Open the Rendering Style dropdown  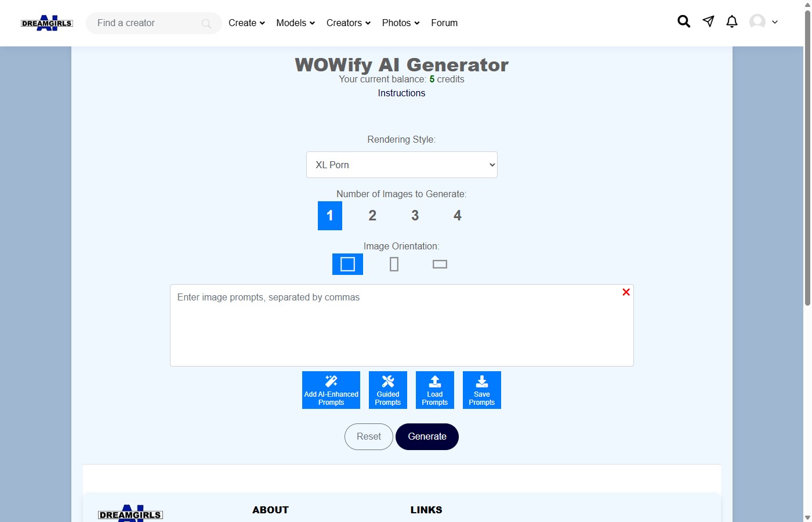click(401, 165)
